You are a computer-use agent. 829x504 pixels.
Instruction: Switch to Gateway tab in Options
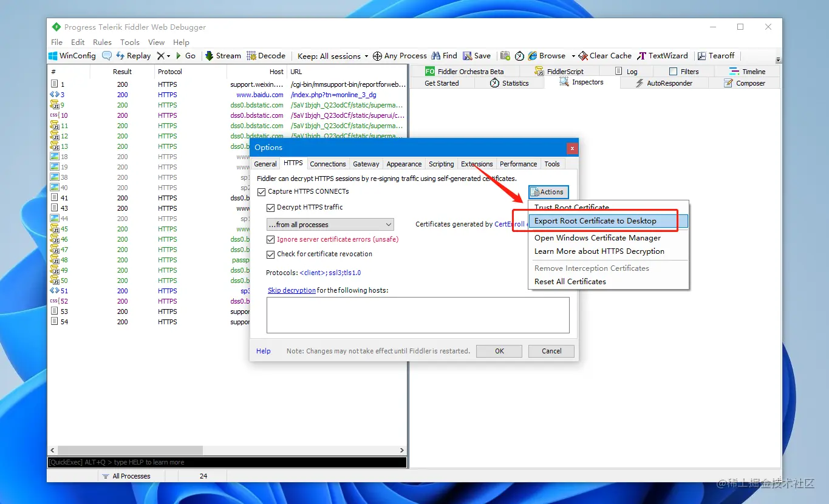366,164
